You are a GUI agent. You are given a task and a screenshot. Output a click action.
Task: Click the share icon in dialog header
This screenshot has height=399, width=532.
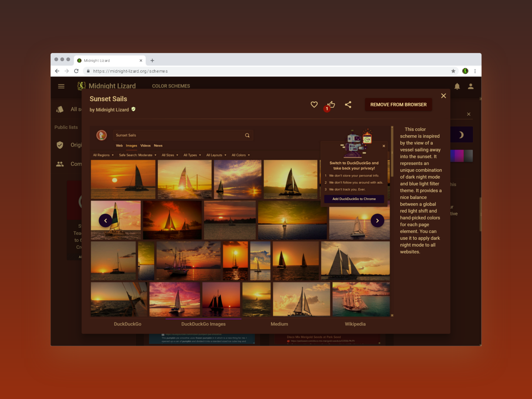pos(348,105)
